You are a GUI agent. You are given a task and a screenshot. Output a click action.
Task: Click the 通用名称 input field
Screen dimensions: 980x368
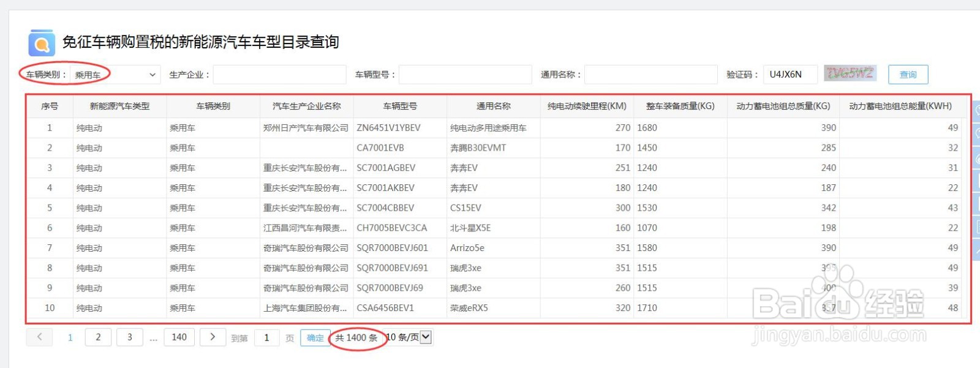[651, 75]
